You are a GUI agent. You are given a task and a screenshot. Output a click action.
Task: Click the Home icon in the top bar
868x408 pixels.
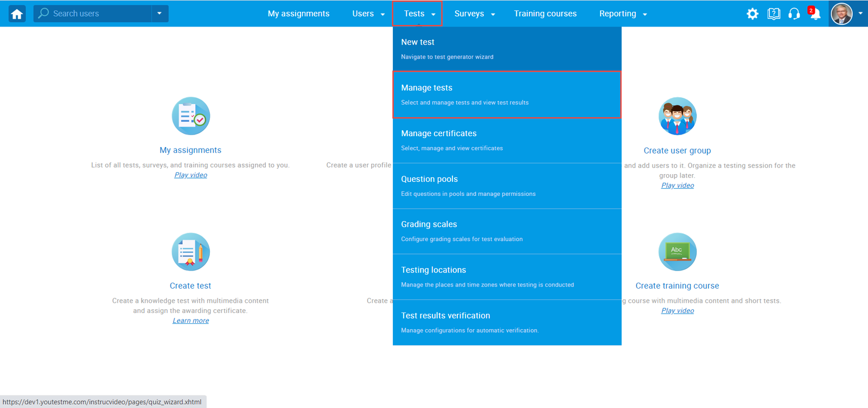[17, 14]
